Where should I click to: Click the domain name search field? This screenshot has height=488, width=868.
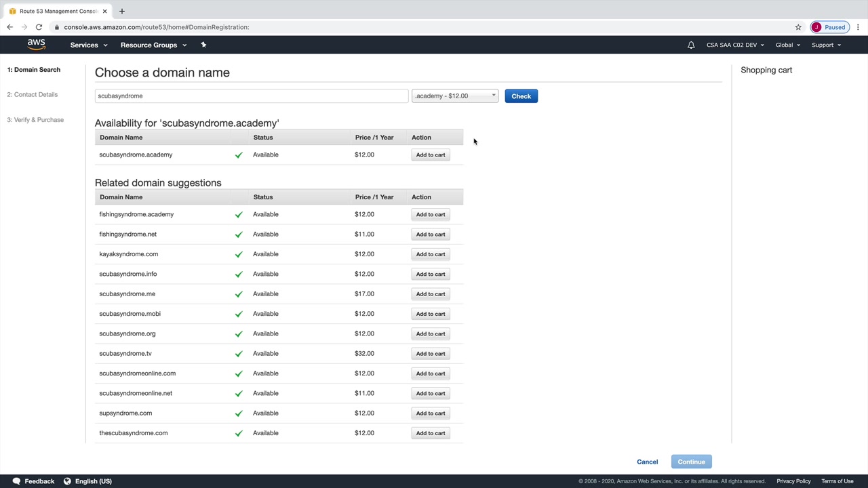tap(252, 96)
